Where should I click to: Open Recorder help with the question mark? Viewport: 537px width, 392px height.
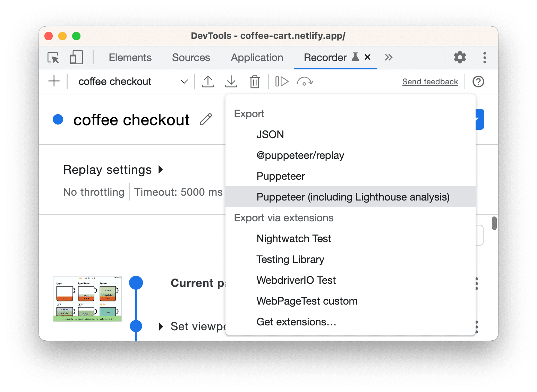(x=478, y=82)
